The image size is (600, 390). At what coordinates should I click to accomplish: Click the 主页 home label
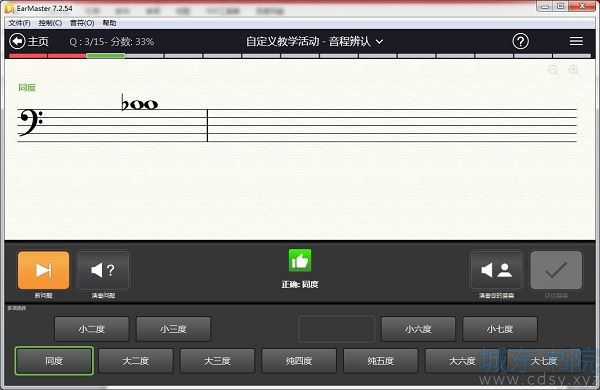click(x=38, y=41)
